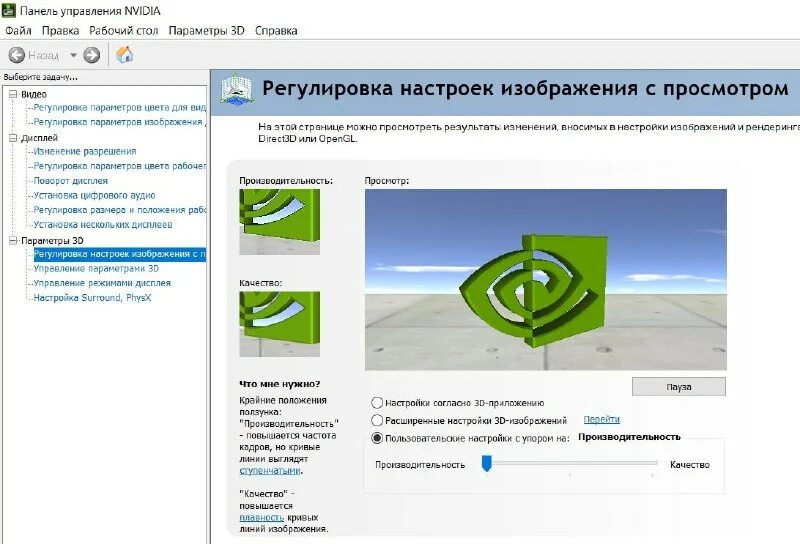Select 'Расширенные настройки 3D-изображений' radio button

377,420
